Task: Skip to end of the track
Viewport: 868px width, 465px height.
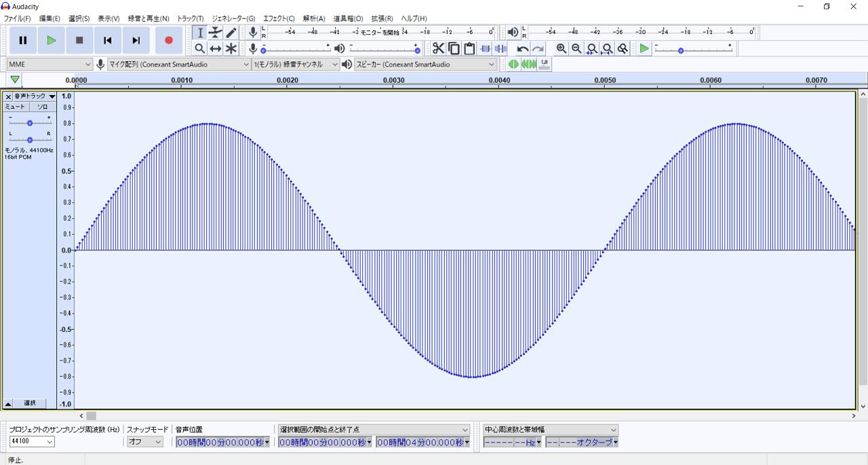Action: pyautogui.click(x=136, y=40)
